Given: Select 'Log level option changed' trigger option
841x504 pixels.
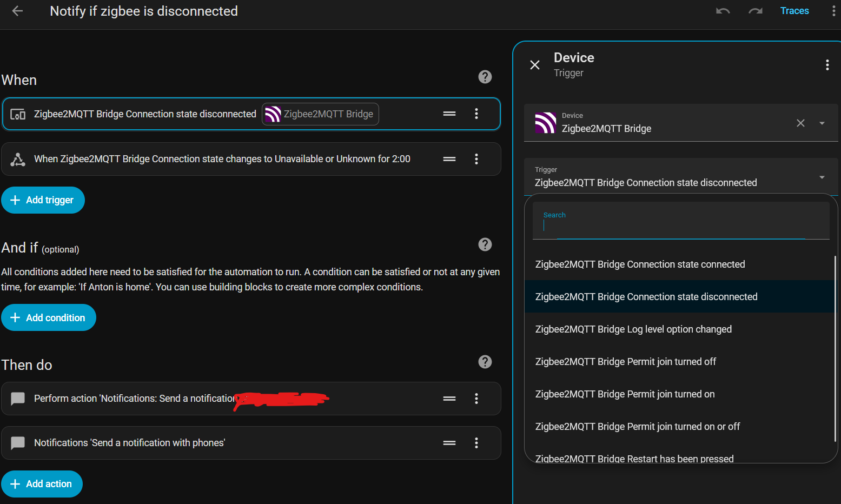Looking at the screenshot, I should pyautogui.click(x=633, y=329).
